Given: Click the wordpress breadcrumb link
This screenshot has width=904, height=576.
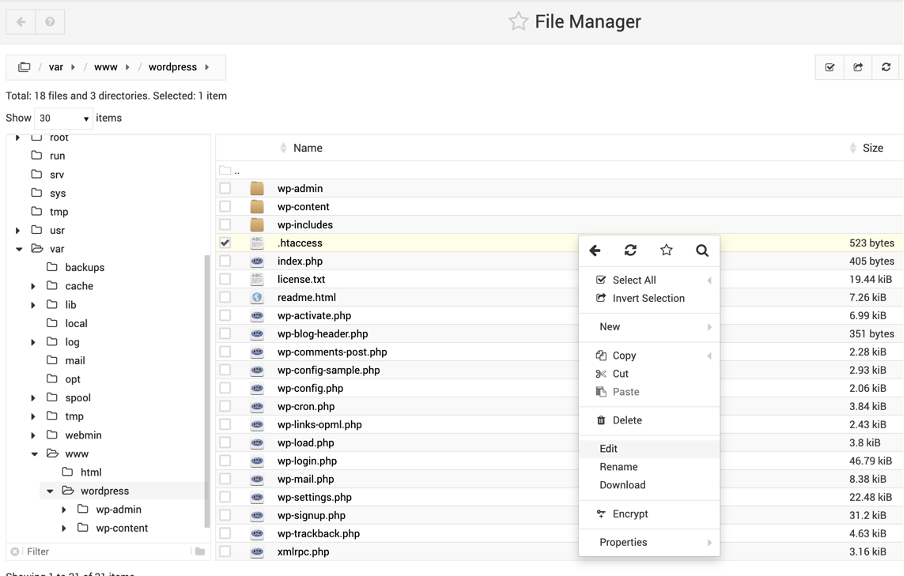Looking at the screenshot, I should pos(172,67).
